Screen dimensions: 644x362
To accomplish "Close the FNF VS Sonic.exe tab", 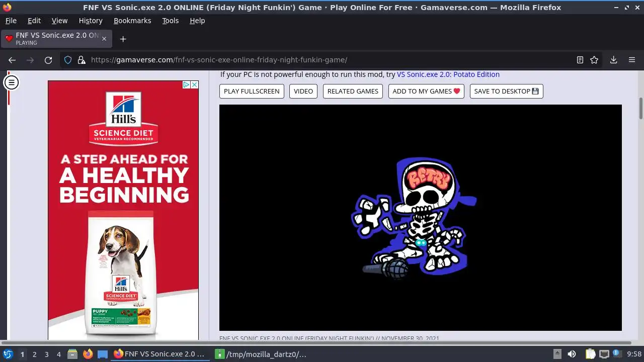I will 104,39.
